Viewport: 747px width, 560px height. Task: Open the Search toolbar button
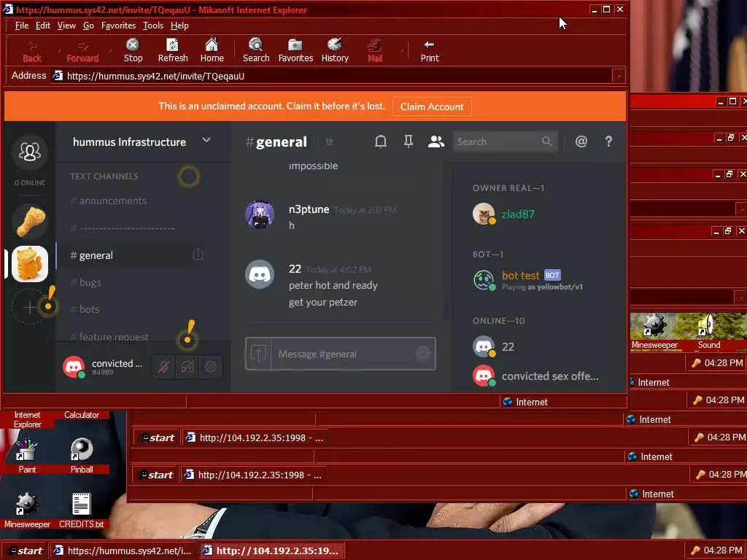pos(256,50)
